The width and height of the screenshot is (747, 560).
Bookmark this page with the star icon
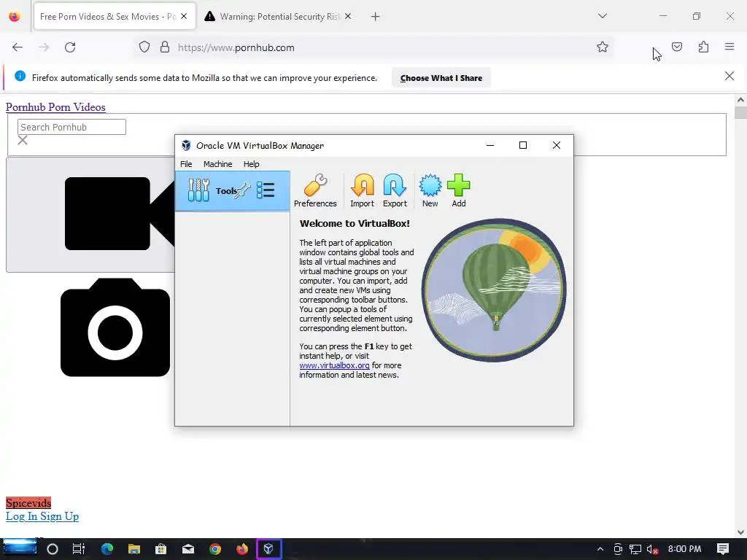point(602,47)
